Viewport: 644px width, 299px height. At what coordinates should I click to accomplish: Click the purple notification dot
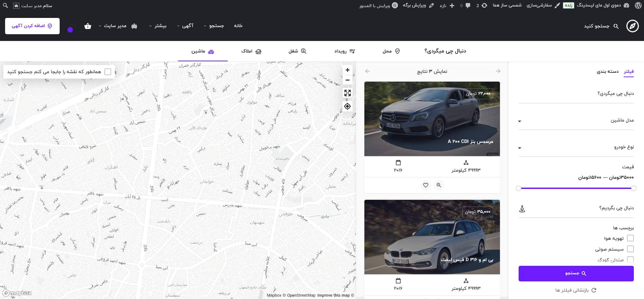[70, 30]
